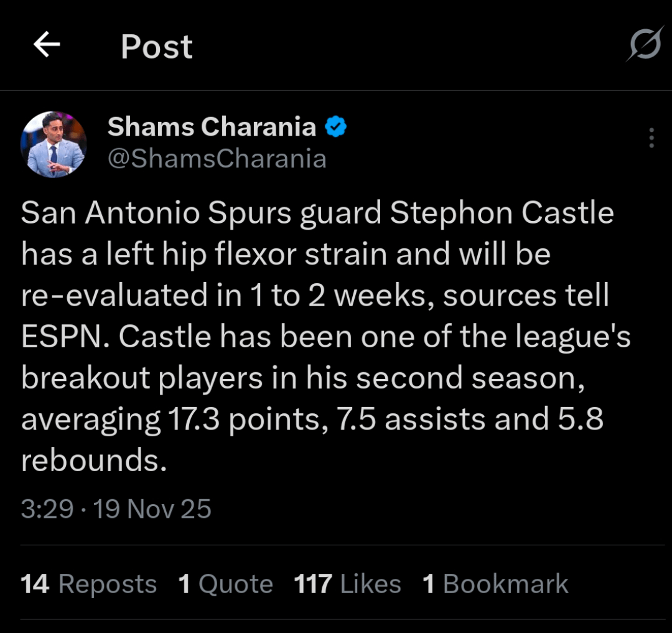This screenshot has height=633, width=672.
Task: Open the display name Shams Charania
Action: point(213,126)
